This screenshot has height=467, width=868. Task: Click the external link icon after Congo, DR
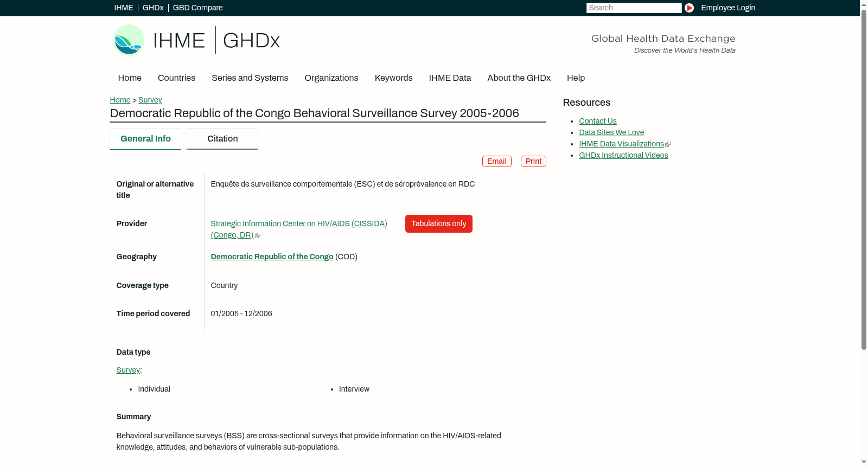(x=258, y=235)
